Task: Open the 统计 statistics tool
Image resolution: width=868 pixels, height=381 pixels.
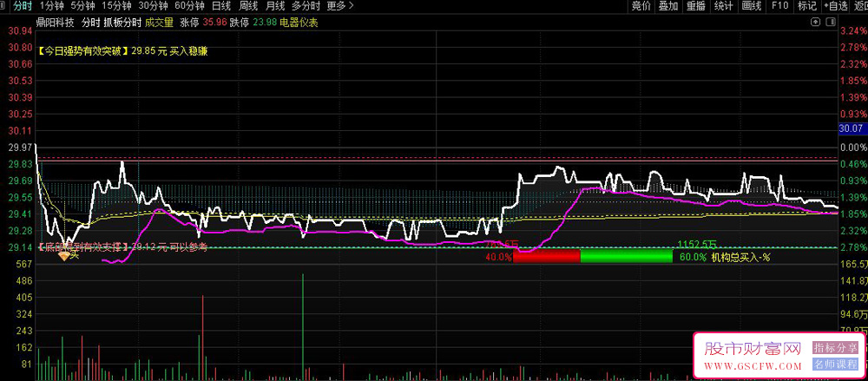Action: tap(723, 6)
